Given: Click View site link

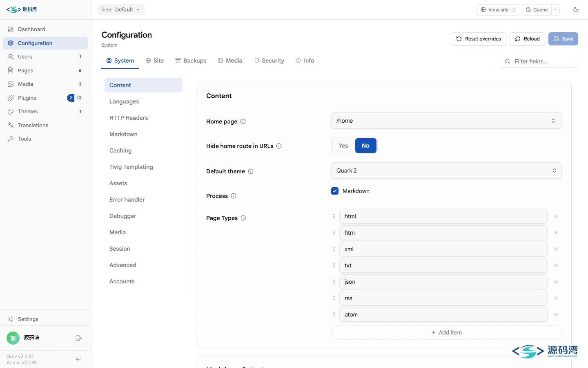Looking at the screenshot, I should click(498, 10).
